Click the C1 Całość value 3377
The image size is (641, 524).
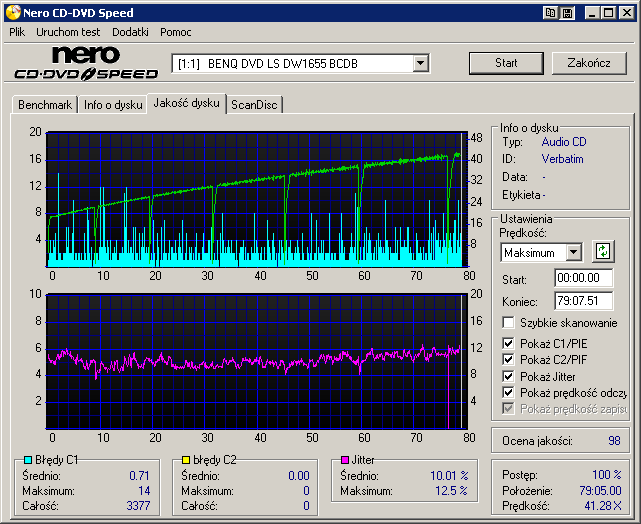click(x=138, y=506)
